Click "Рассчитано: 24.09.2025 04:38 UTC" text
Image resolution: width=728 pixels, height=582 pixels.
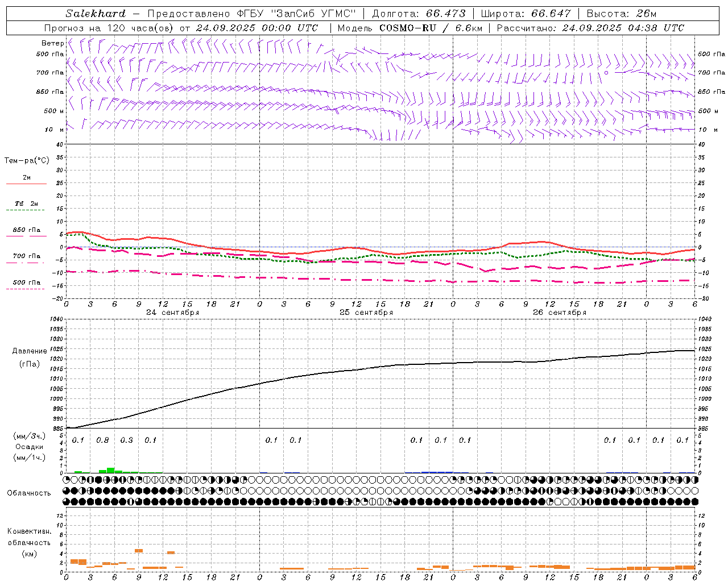coord(590,28)
